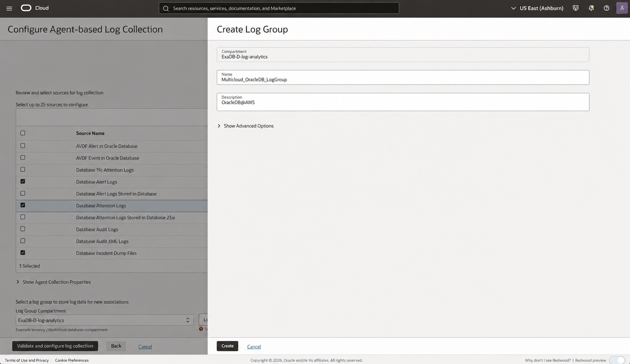Cancel the Create Log Group panel
This screenshot has width=630, height=364.
[x=254, y=346]
